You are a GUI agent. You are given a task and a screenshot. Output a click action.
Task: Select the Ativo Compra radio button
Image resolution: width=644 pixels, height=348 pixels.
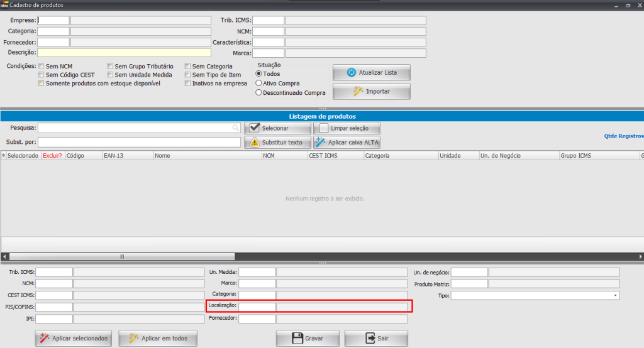[x=258, y=83]
